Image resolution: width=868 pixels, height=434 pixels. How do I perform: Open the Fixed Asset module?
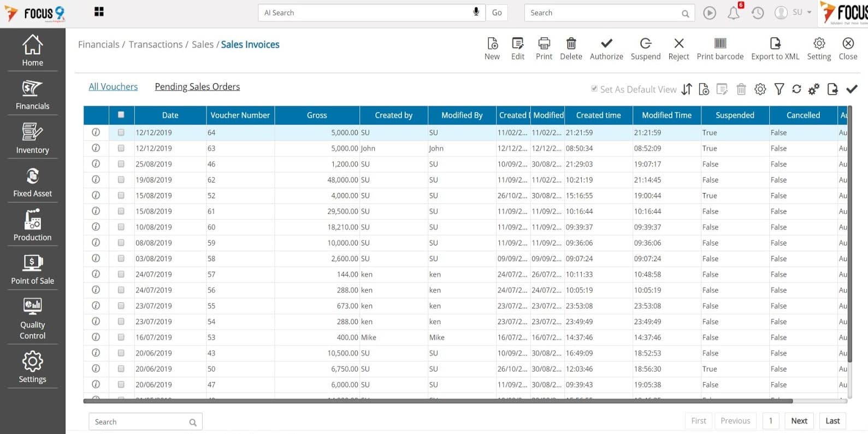(x=32, y=182)
